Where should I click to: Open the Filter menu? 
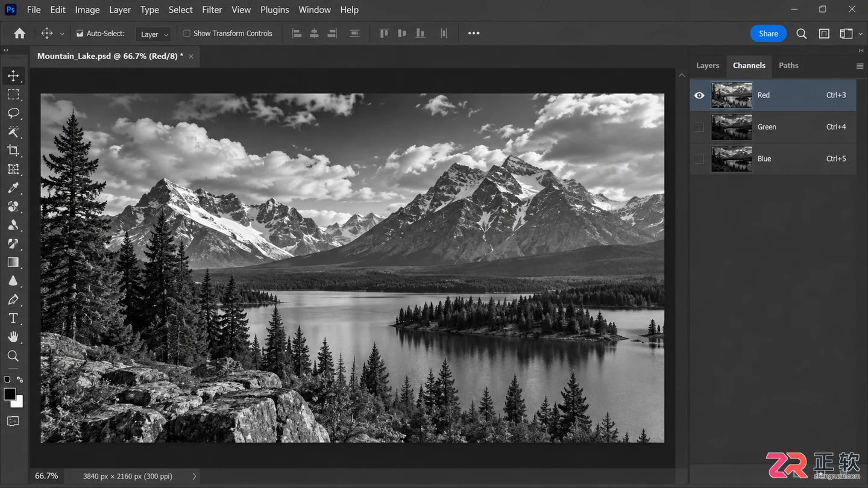(212, 10)
